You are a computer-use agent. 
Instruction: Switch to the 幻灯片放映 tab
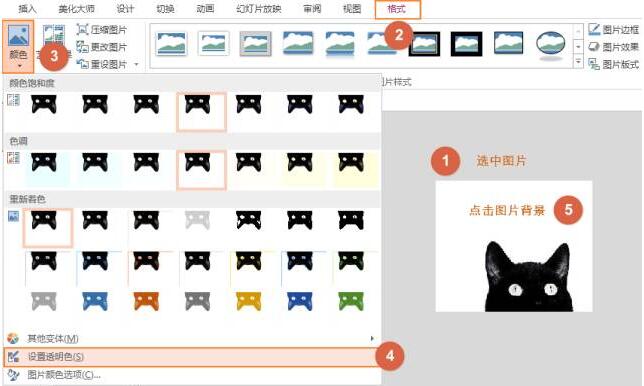tap(259, 9)
